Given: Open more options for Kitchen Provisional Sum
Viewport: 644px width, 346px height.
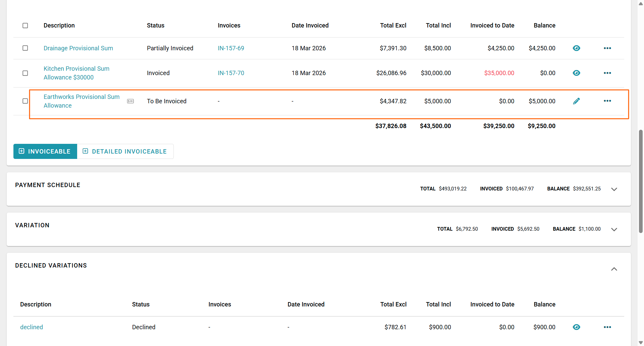Looking at the screenshot, I should pos(607,73).
